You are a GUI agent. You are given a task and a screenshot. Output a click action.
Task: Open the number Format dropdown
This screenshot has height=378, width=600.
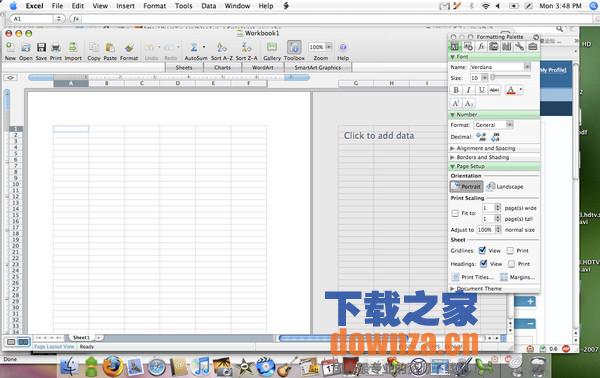click(509, 125)
